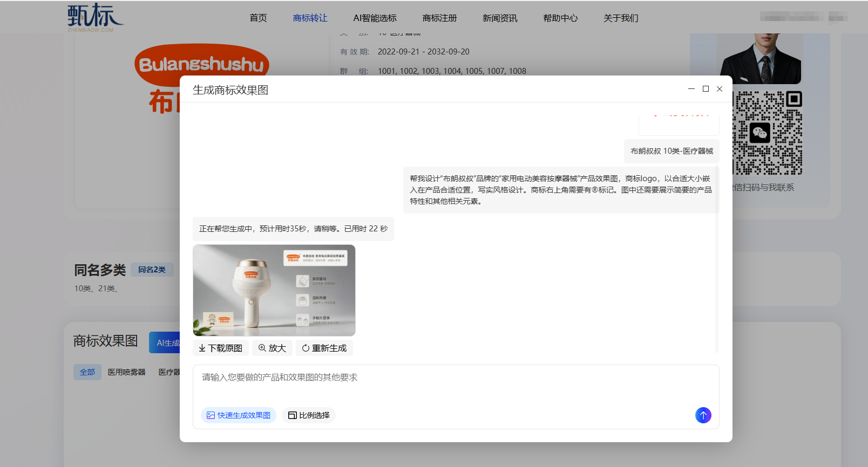Zoom the generated image with 放大

(x=272, y=348)
